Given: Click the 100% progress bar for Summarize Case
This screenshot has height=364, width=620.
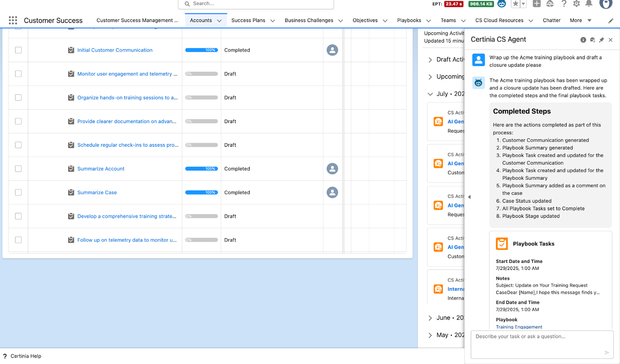Looking at the screenshot, I should pos(201,192).
